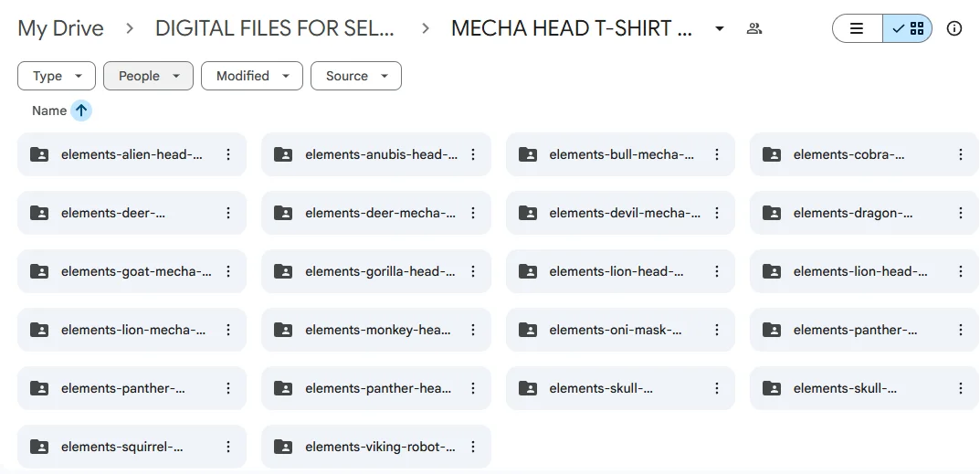
Task: Expand the Type filter dropdown
Action: click(56, 76)
